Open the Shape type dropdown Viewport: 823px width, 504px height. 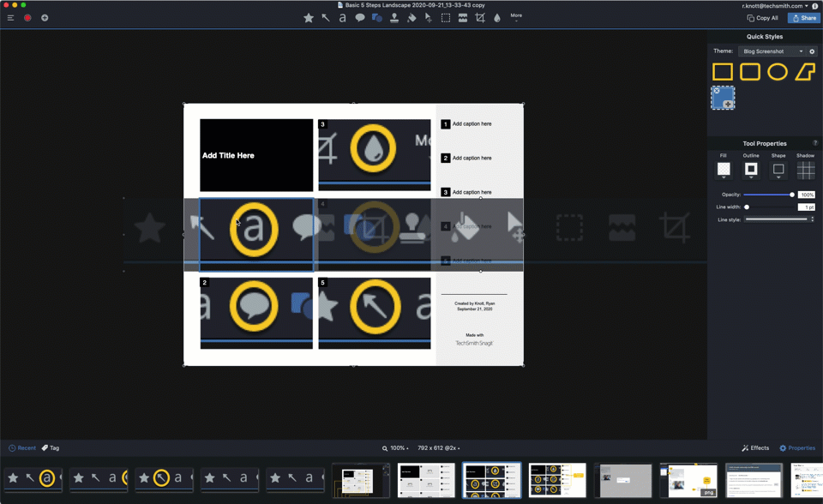[x=778, y=170]
